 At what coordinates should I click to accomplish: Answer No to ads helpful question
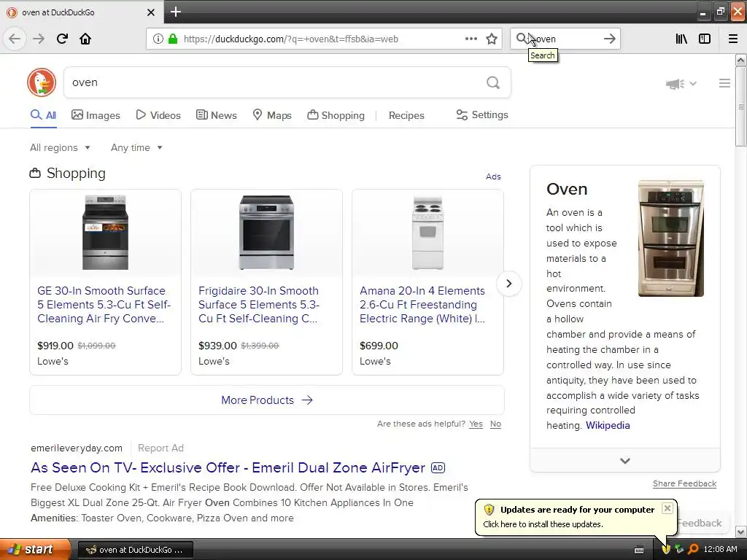[x=495, y=424]
